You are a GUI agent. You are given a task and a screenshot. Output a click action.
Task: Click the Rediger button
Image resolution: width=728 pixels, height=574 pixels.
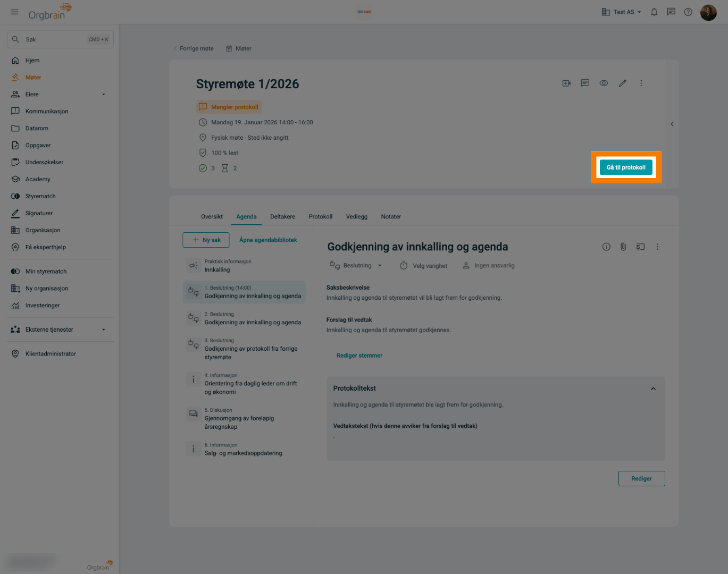point(641,478)
